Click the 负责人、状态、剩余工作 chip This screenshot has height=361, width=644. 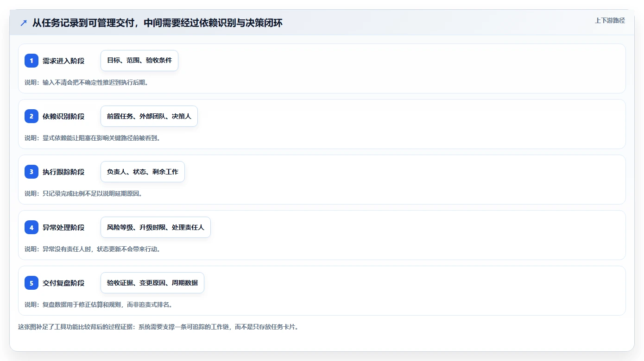(x=143, y=172)
